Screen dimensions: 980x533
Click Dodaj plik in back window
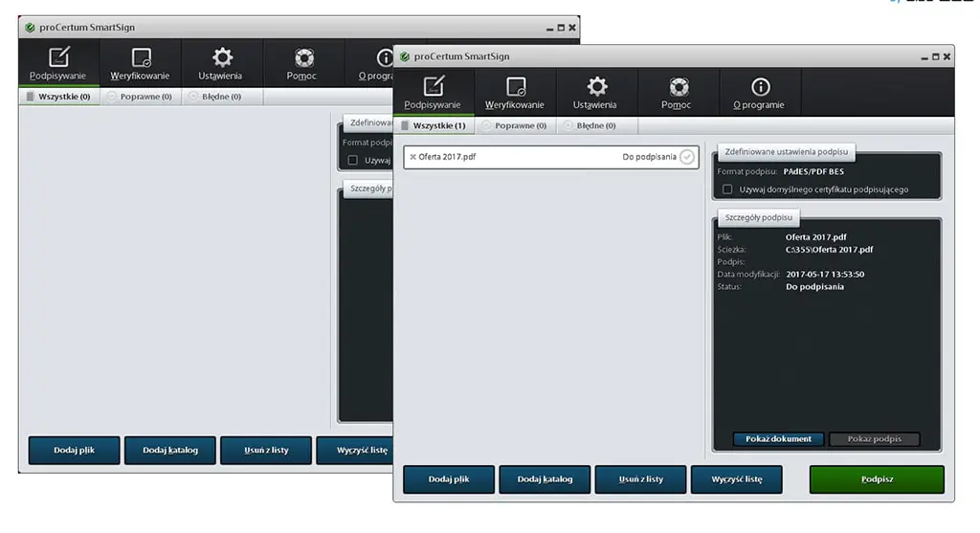75,451
